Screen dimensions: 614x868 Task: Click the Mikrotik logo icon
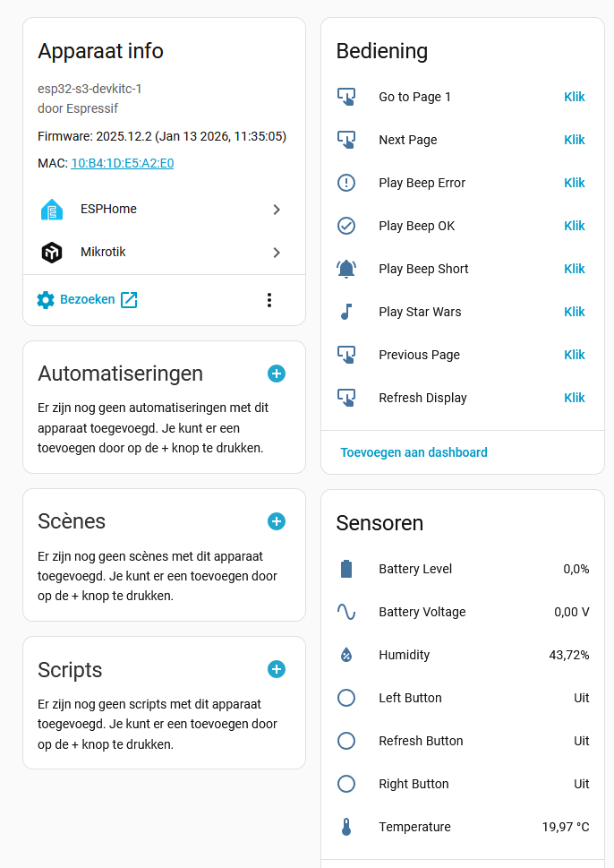point(52,253)
